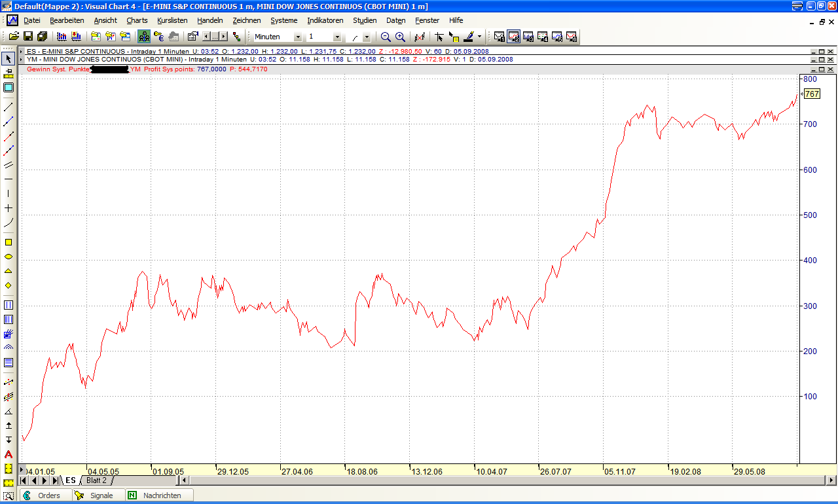Open the highlighter pen color dropdown arrow
The height and width of the screenshot is (504, 838).
(x=480, y=37)
